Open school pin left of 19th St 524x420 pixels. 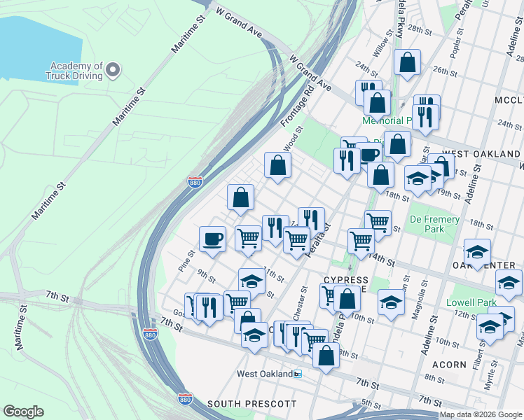pyautogui.click(x=418, y=181)
